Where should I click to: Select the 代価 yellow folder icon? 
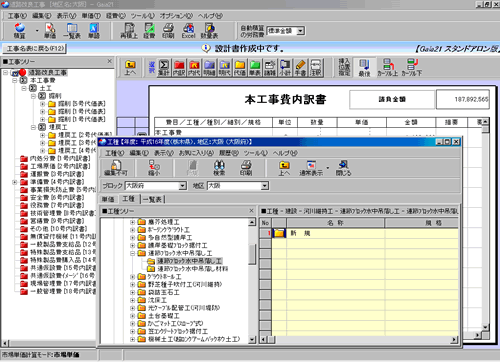point(240,68)
